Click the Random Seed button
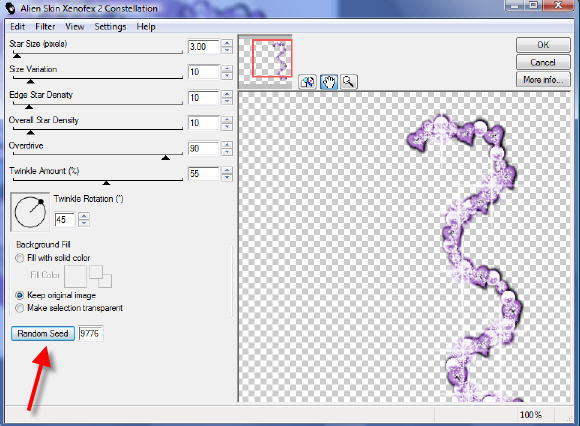The height and width of the screenshot is (426, 580). (43, 334)
